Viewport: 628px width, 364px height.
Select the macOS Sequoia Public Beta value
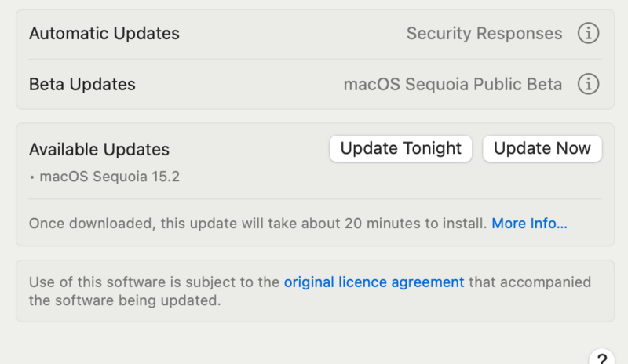[x=453, y=84]
